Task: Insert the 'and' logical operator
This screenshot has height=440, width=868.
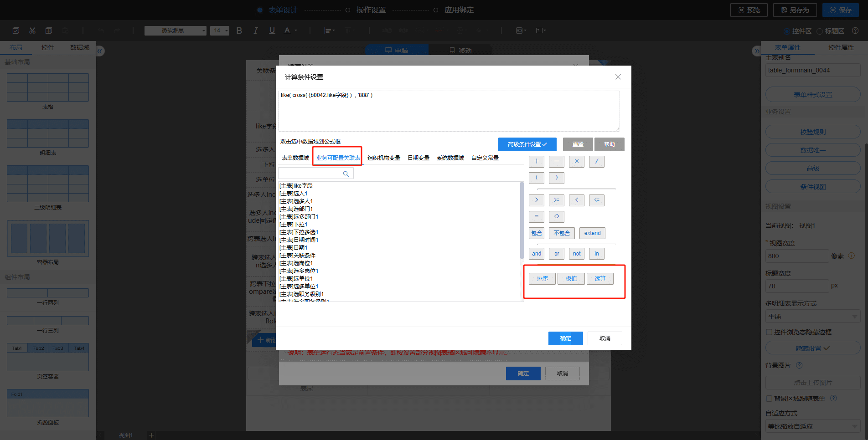Action: [537, 254]
